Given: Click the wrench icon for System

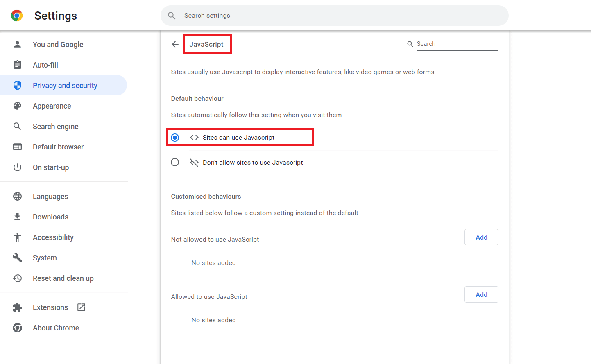Looking at the screenshot, I should pos(17,258).
